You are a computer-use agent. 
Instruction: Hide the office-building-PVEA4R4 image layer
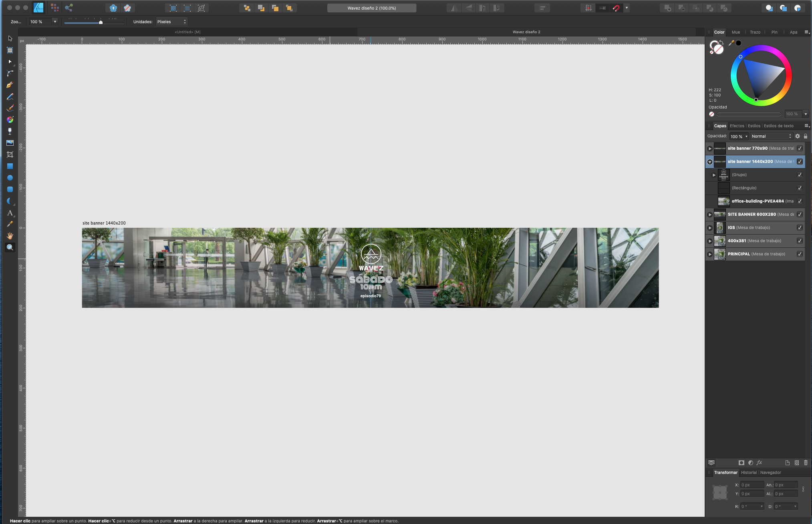[800, 201]
